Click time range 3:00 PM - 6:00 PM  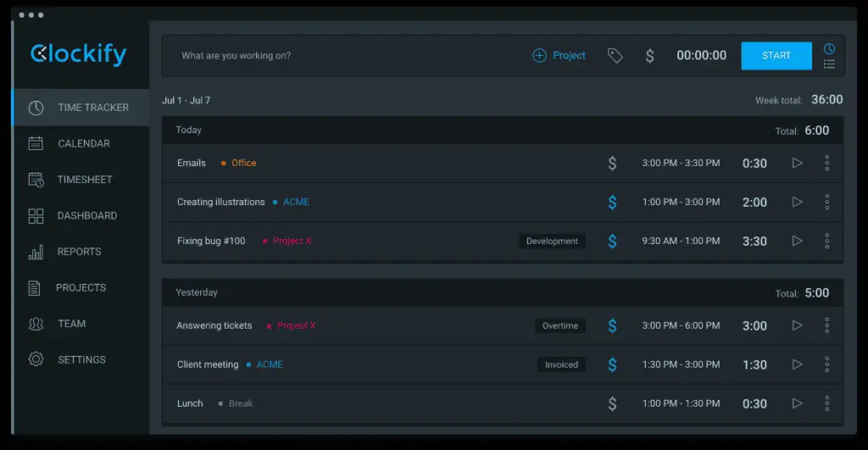(681, 325)
